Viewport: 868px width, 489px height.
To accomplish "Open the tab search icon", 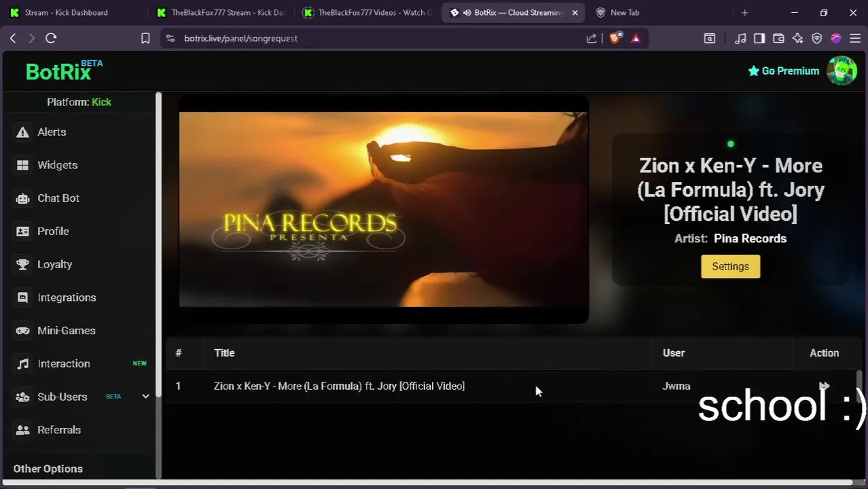I will point(709,38).
